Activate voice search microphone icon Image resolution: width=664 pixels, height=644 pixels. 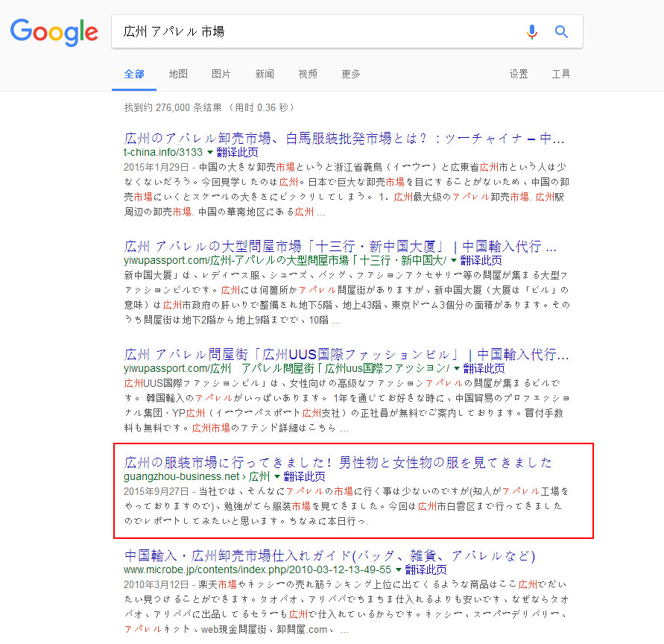(531, 31)
